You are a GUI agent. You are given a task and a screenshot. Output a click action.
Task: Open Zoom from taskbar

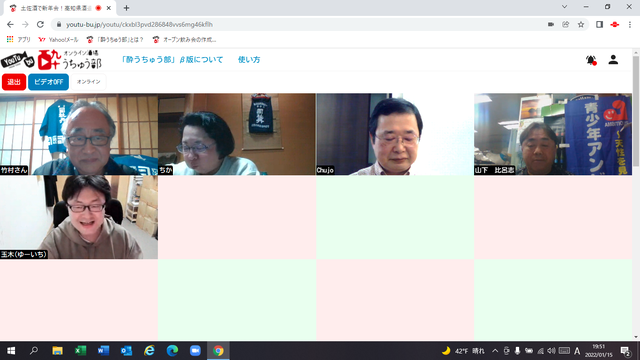[x=195, y=351]
